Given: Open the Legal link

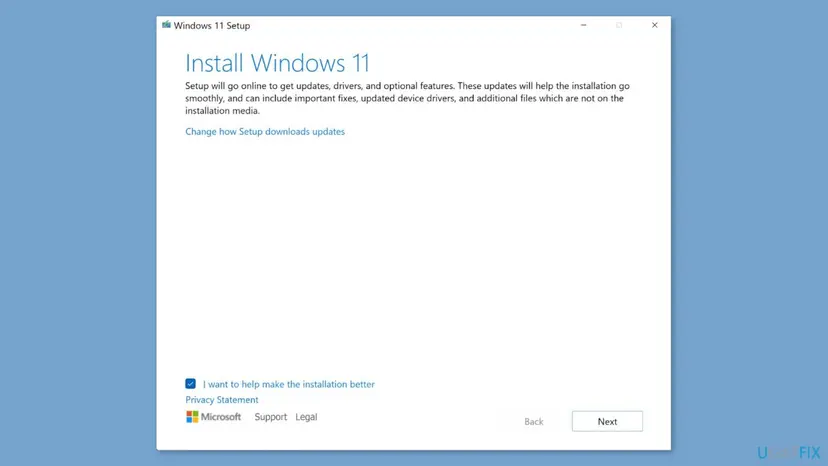Looking at the screenshot, I should click(306, 417).
